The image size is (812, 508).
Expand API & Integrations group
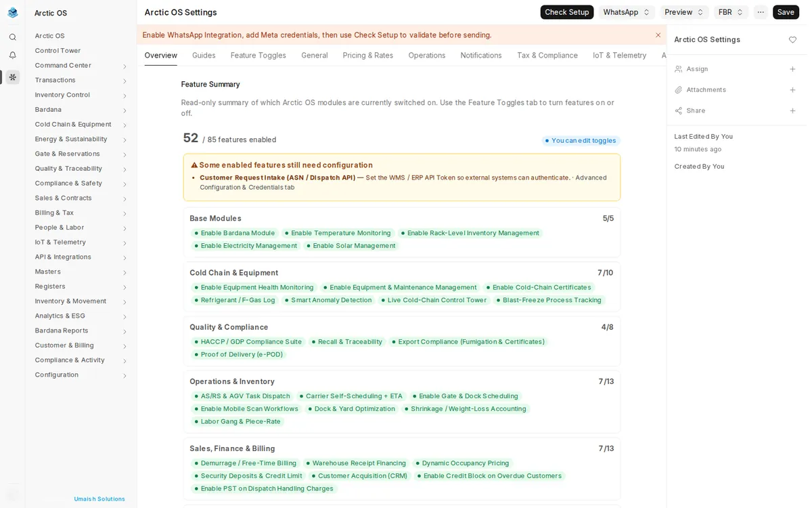point(125,258)
